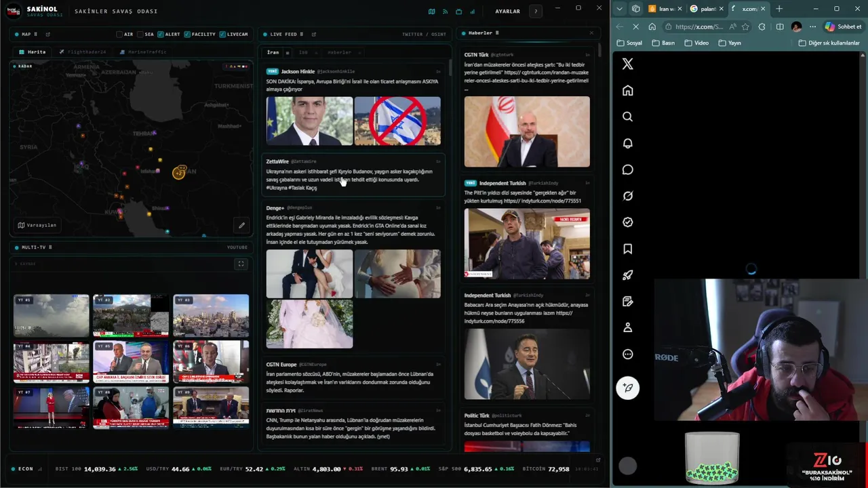Open browser split screen icon
This screenshot has height=488, width=868.
[x=780, y=26]
